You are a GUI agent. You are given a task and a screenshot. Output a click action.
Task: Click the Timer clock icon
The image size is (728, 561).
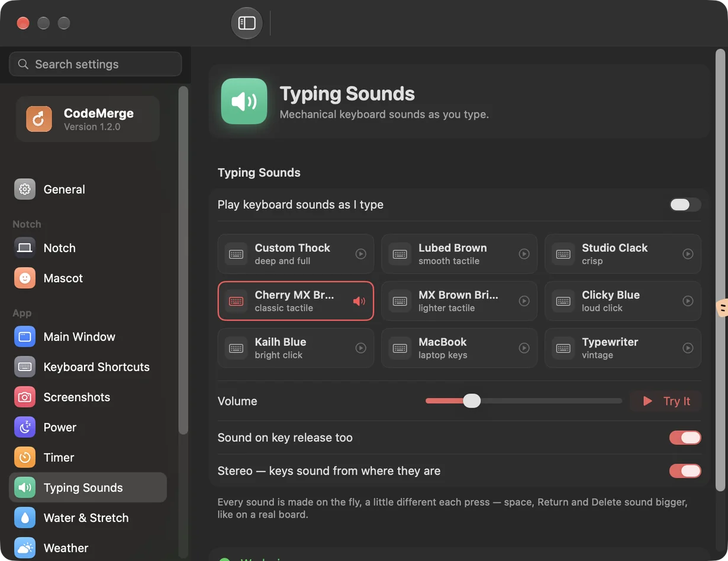pyautogui.click(x=25, y=457)
